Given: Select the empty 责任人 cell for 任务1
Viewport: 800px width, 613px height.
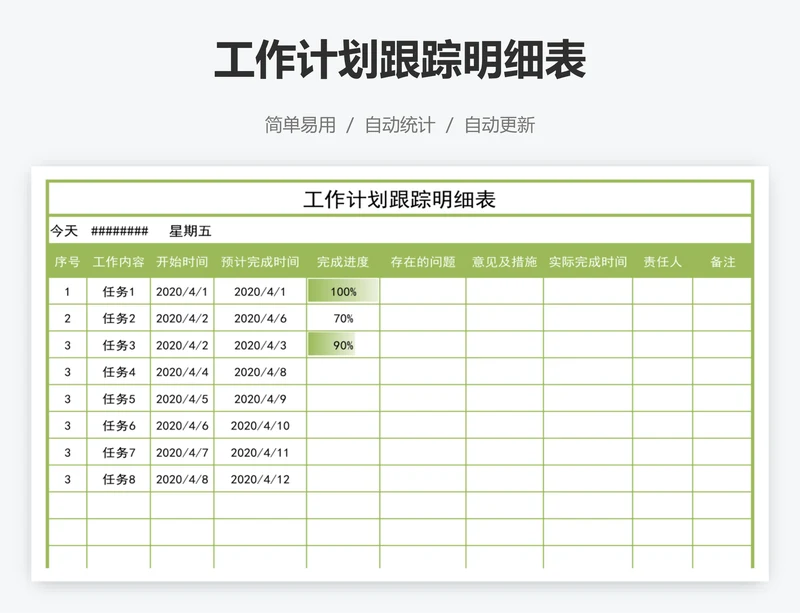Looking at the screenshot, I should 662,291.
